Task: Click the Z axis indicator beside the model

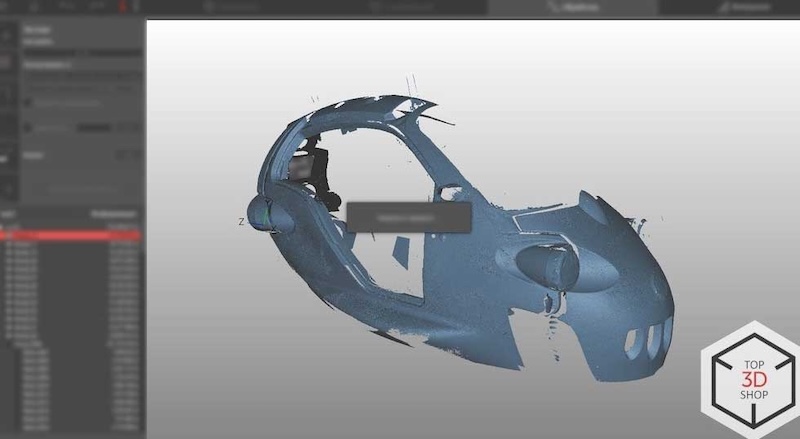Action: click(242, 221)
